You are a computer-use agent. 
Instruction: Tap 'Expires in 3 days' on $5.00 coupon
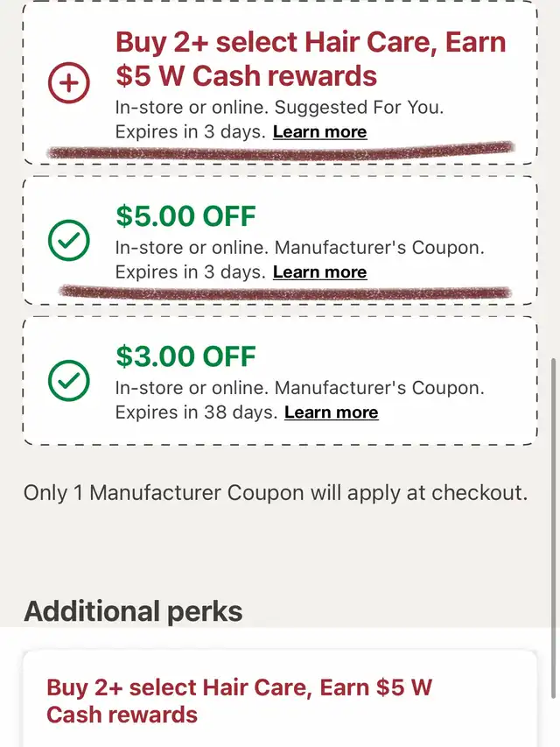point(191,272)
